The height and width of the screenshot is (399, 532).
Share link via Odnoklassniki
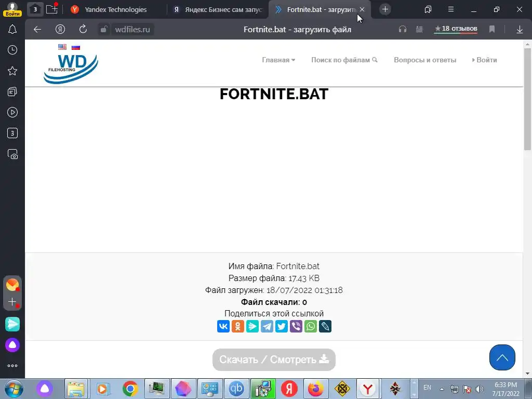(x=238, y=326)
